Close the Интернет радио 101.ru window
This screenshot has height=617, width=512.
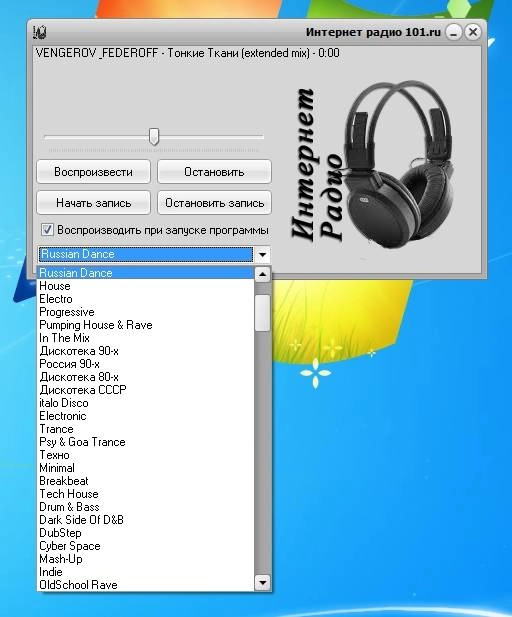[473, 32]
